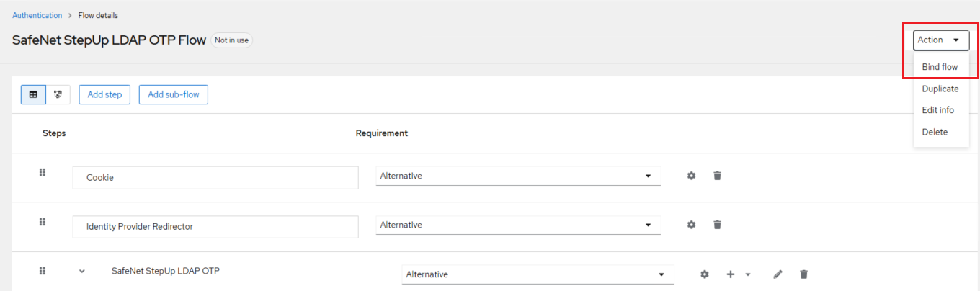Open SafeNet StepUp LDAP OTP requirement dropdown

pos(537,274)
